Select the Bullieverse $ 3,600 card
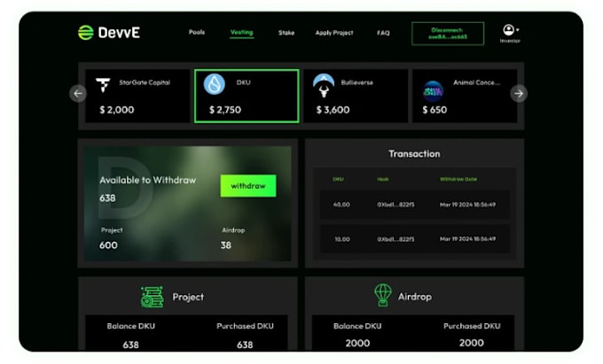Screen dimensions: 603x364 (x=356, y=96)
